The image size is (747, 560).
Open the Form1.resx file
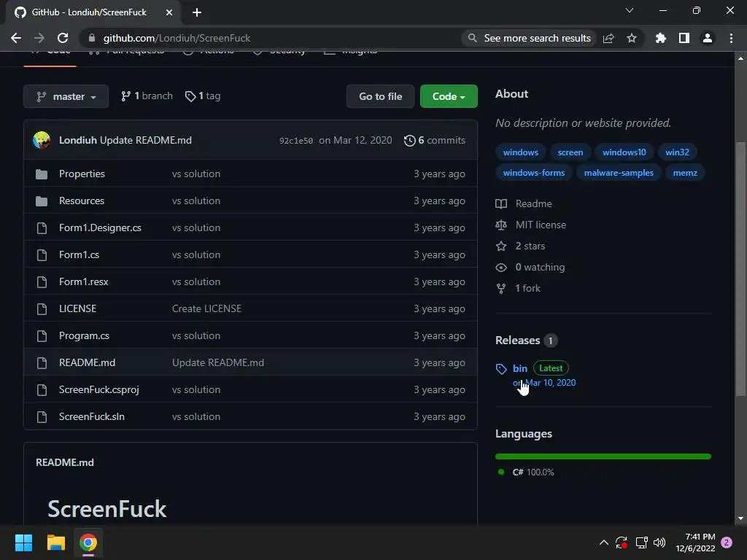coord(84,282)
